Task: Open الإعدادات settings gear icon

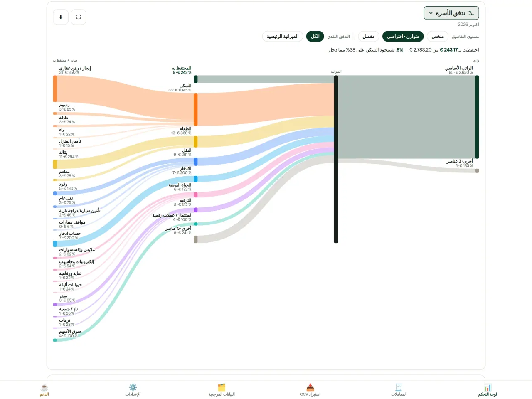Action: tap(133, 387)
